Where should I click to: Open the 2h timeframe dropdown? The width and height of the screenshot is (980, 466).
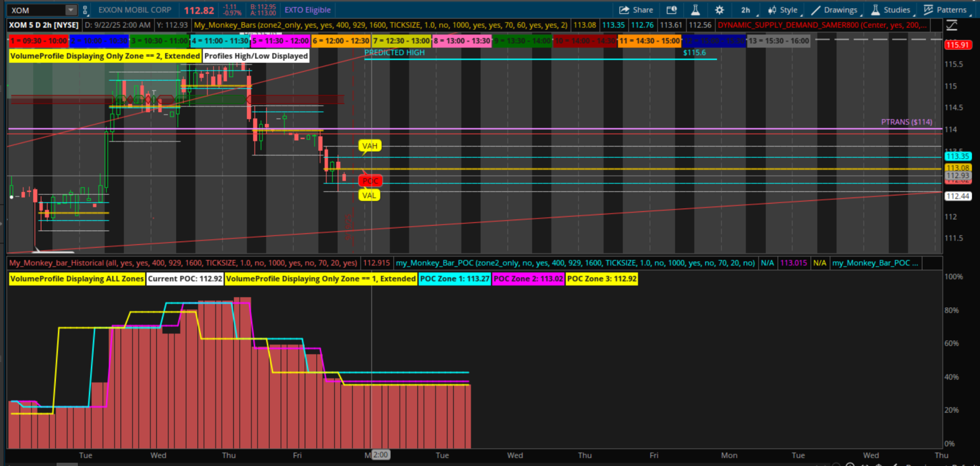coord(746,10)
